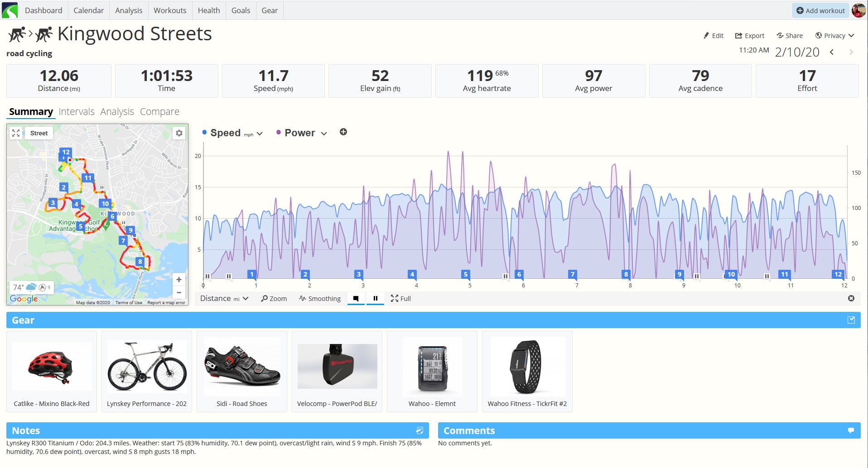868x468 pixels.
Task: Click the Export link
Action: click(749, 36)
